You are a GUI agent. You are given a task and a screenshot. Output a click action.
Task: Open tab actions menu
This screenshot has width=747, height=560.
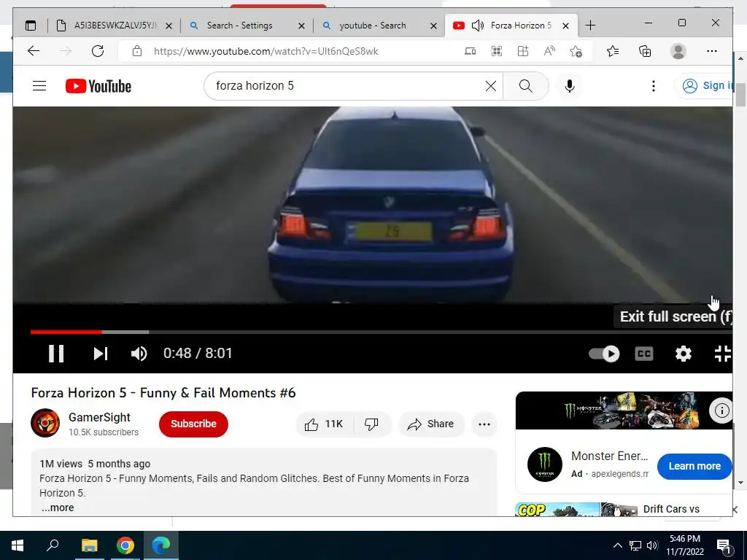[31, 26]
